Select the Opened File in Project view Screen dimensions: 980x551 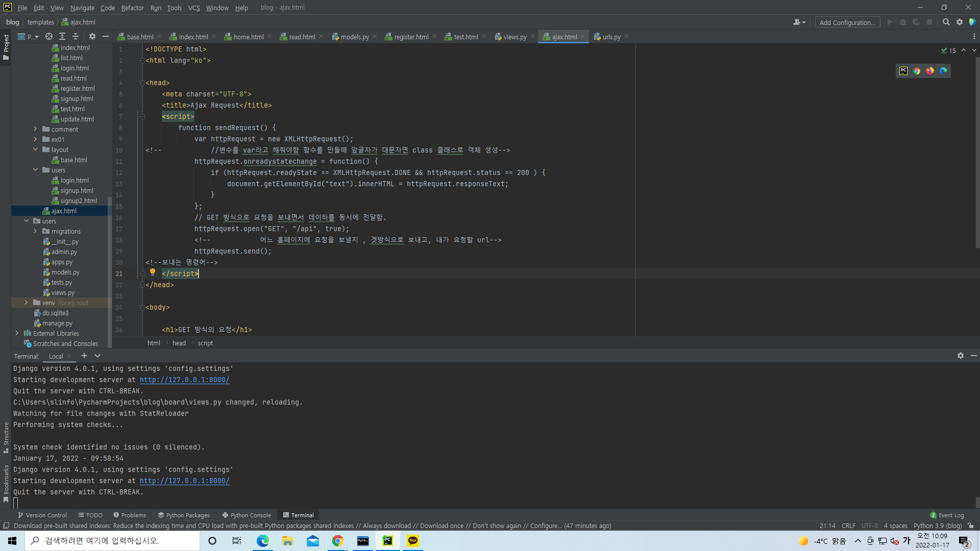coord(49,36)
